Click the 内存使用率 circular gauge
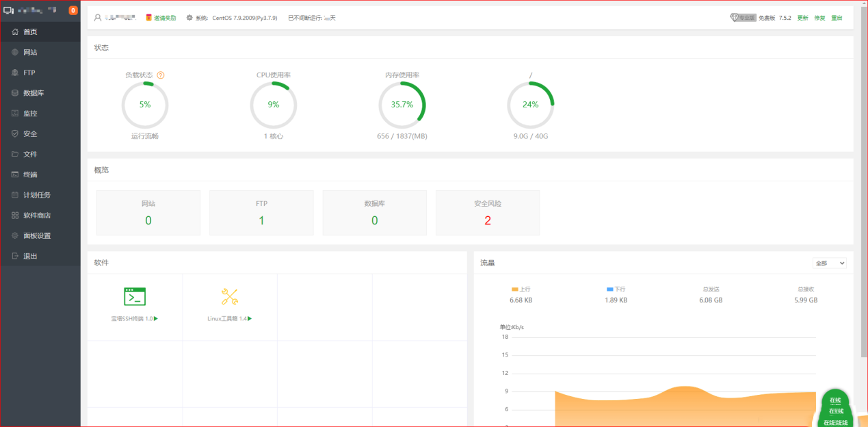 point(402,105)
